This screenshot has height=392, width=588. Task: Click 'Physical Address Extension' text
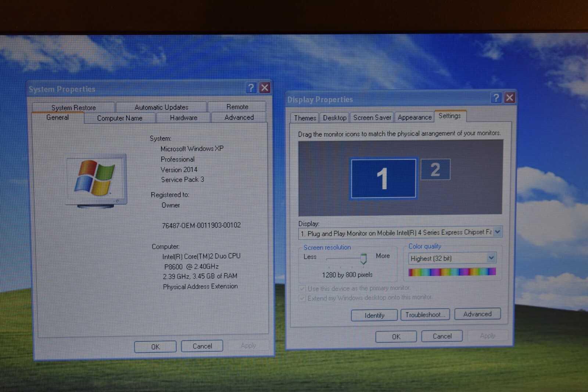coord(200,286)
